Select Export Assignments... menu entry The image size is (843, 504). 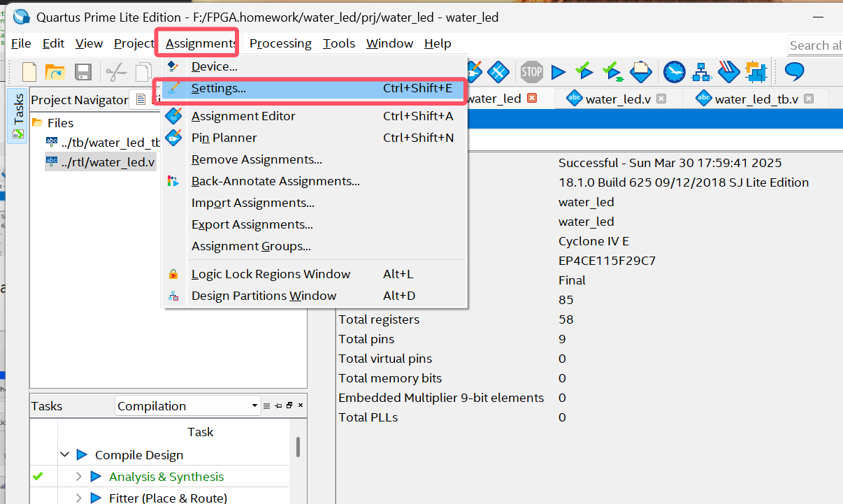pos(315,224)
